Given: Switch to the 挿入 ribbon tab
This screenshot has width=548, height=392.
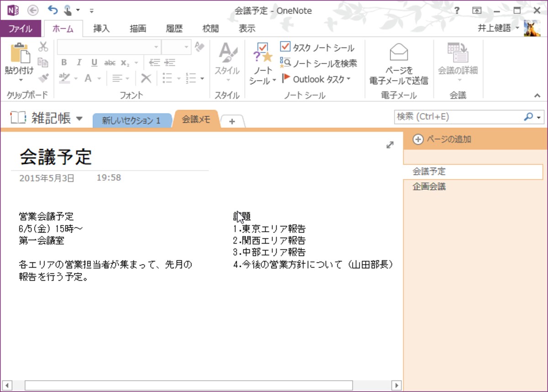Looking at the screenshot, I should 101,28.
